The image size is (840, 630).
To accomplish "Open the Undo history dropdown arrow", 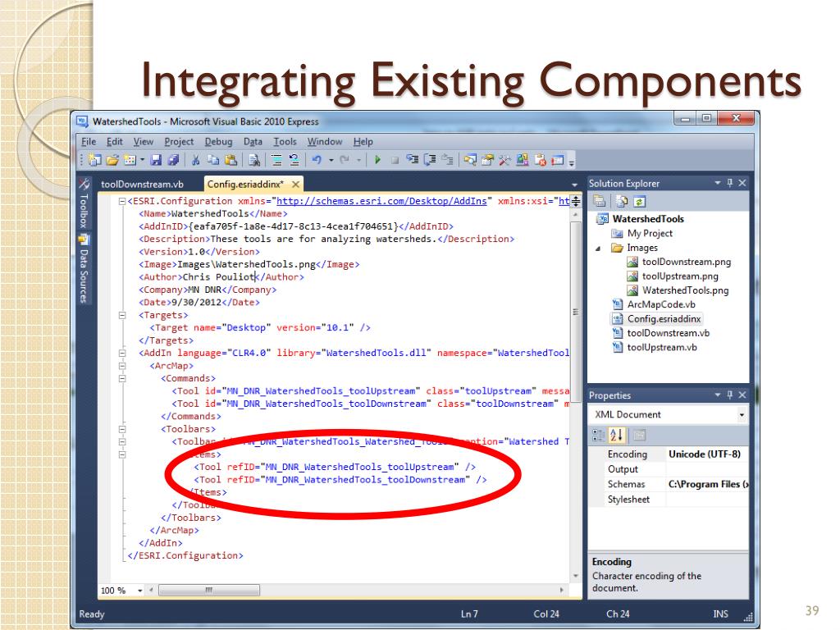I will pyautogui.click(x=331, y=160).
